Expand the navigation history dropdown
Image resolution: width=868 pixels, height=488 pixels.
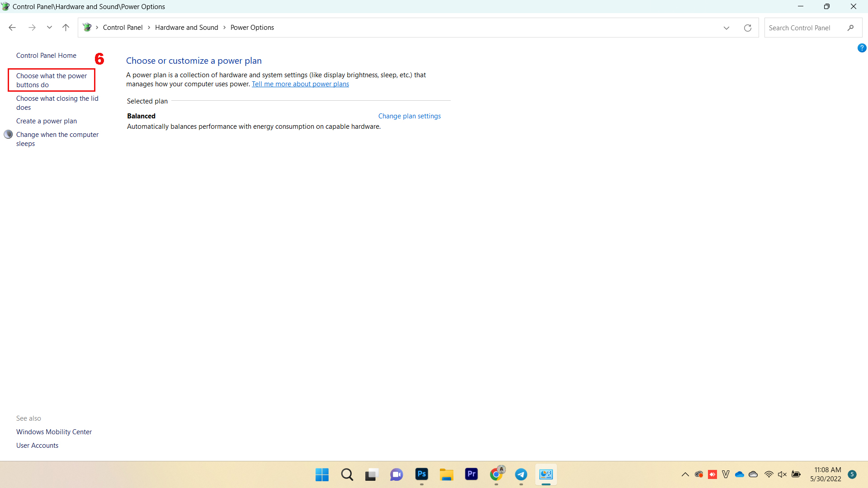(x=49, y=28)
